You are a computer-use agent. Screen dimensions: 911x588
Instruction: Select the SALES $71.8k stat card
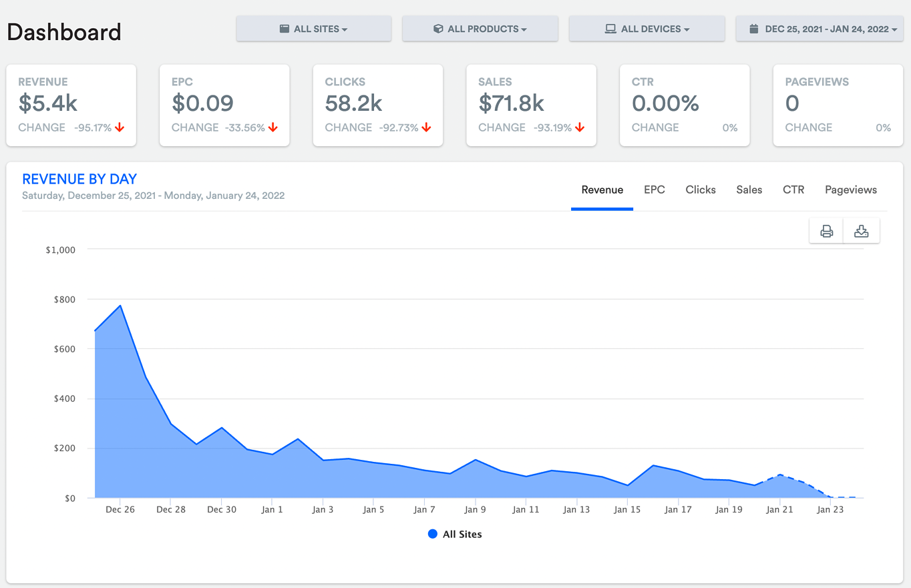point(531,105)
